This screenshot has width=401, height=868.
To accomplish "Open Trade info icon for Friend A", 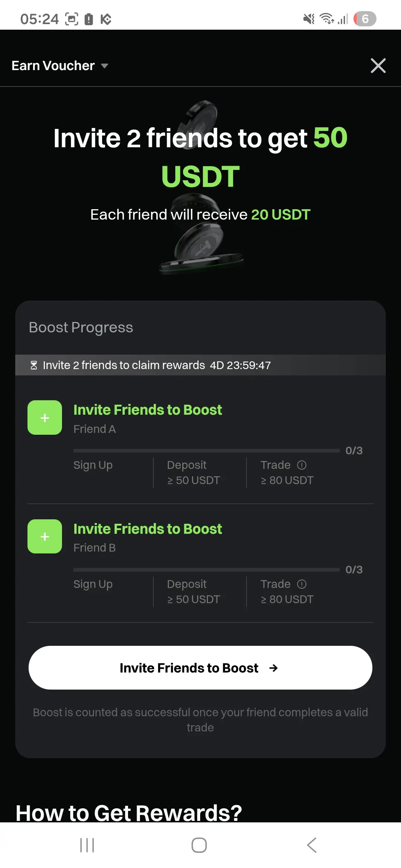I will [302, 465].
